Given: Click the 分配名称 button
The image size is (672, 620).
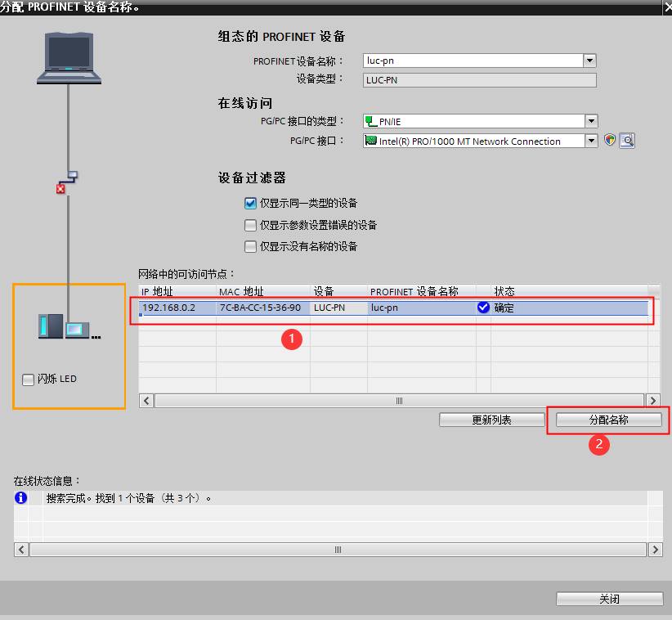Looking at the screenshot, I should [x=609, y=420].
